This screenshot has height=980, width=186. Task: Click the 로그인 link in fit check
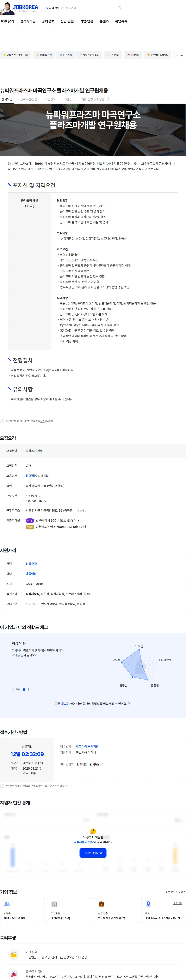(x=65, y=704)
